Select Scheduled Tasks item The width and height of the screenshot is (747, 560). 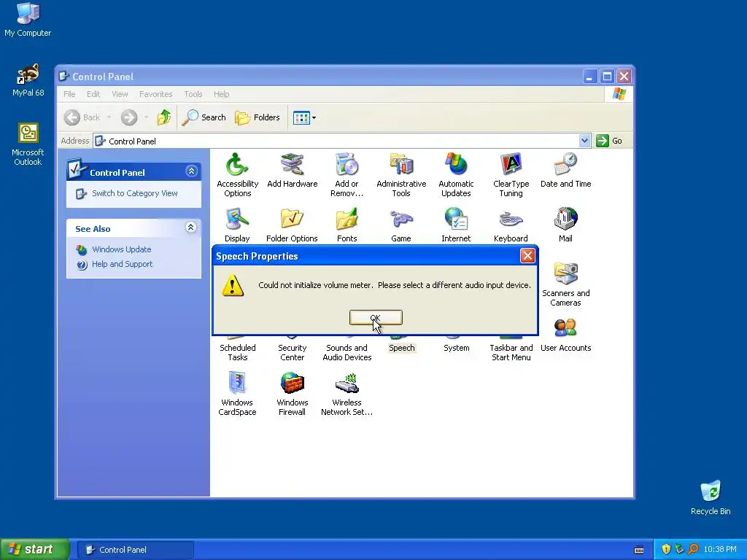237,352
